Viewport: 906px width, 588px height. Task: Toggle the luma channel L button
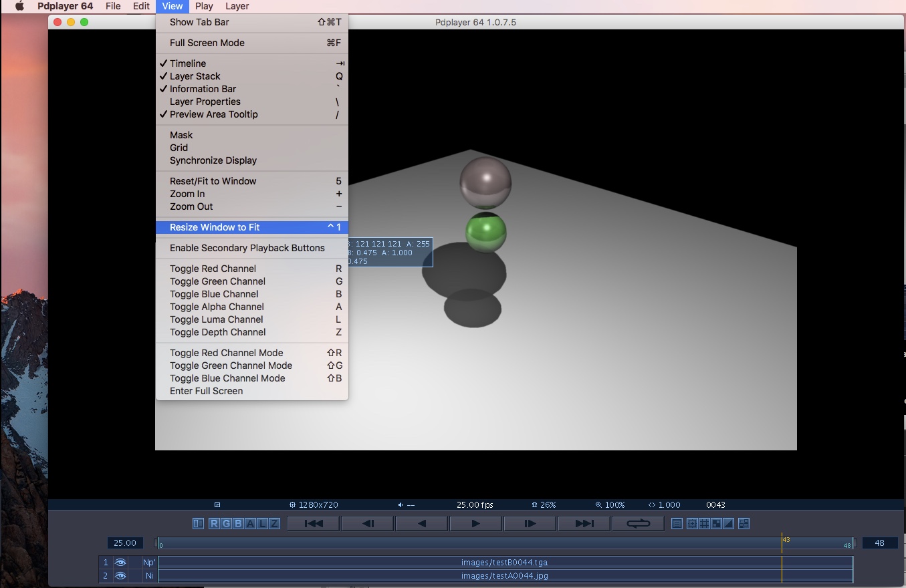[x=263, y=524]
